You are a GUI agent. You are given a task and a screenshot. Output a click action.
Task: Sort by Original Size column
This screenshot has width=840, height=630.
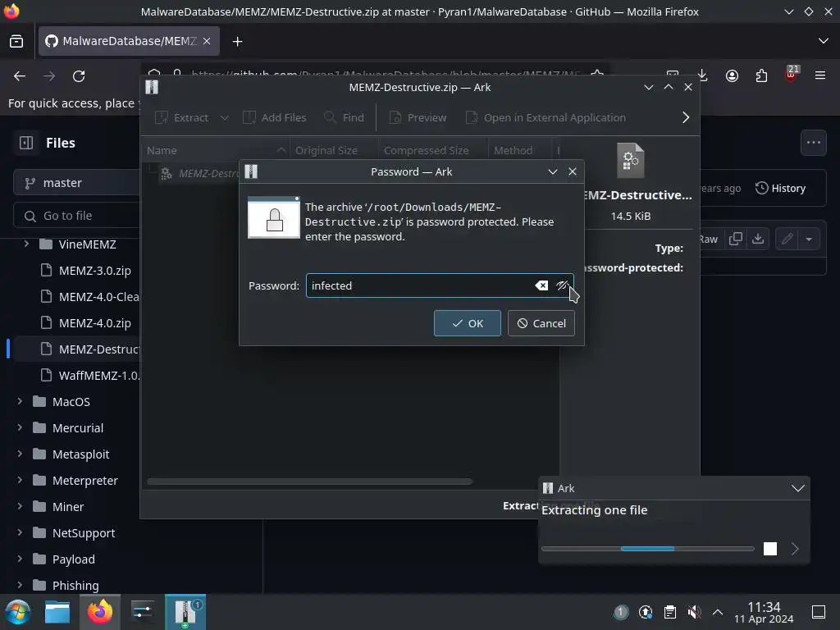tap(334, 151)
